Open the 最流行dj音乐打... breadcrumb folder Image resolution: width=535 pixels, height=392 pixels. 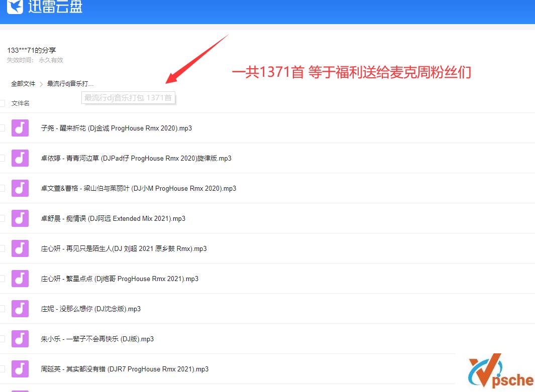[x=70, y=84]
